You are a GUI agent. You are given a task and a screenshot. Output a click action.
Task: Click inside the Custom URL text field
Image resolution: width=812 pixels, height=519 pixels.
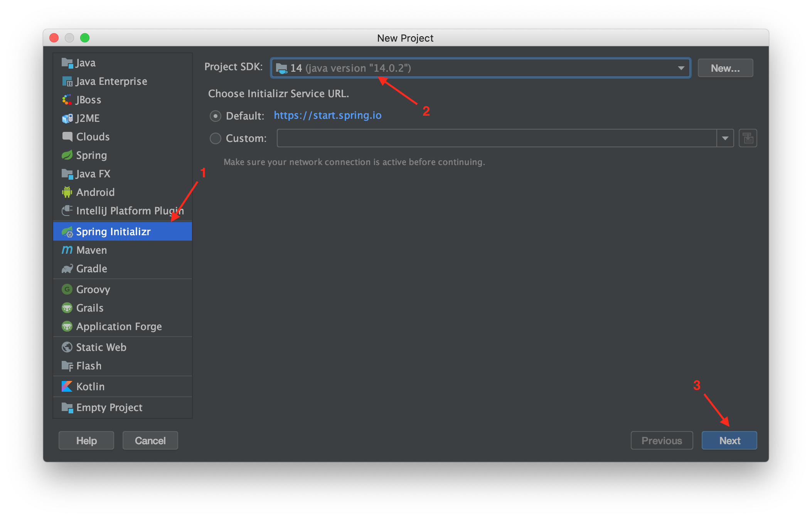[x=497, y=138]
